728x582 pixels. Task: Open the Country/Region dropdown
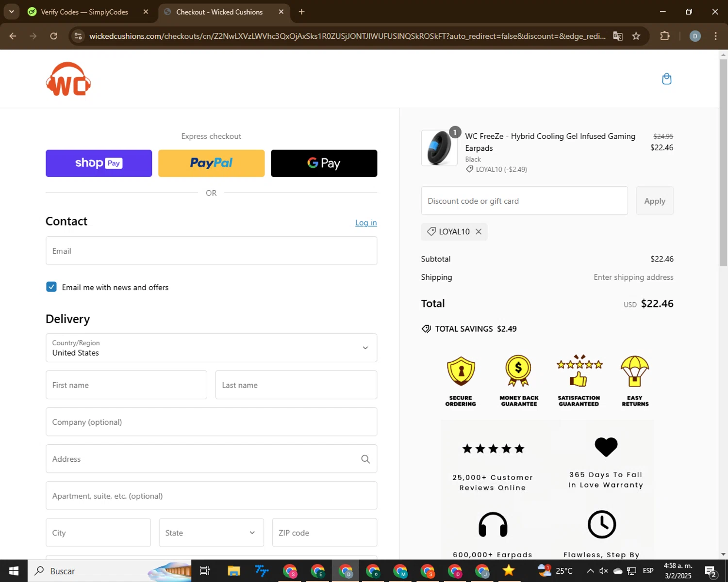(211, 348)
